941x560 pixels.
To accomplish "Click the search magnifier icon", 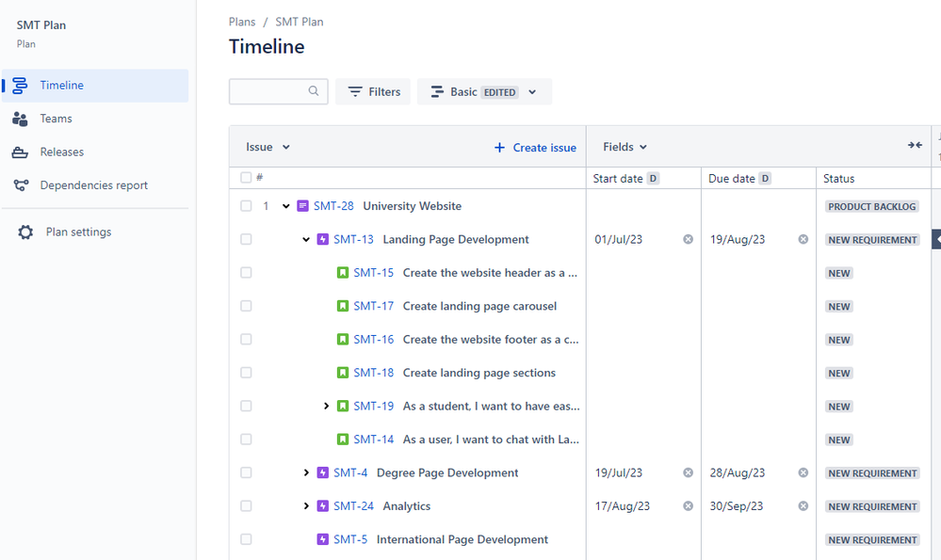I will (314, 91).
